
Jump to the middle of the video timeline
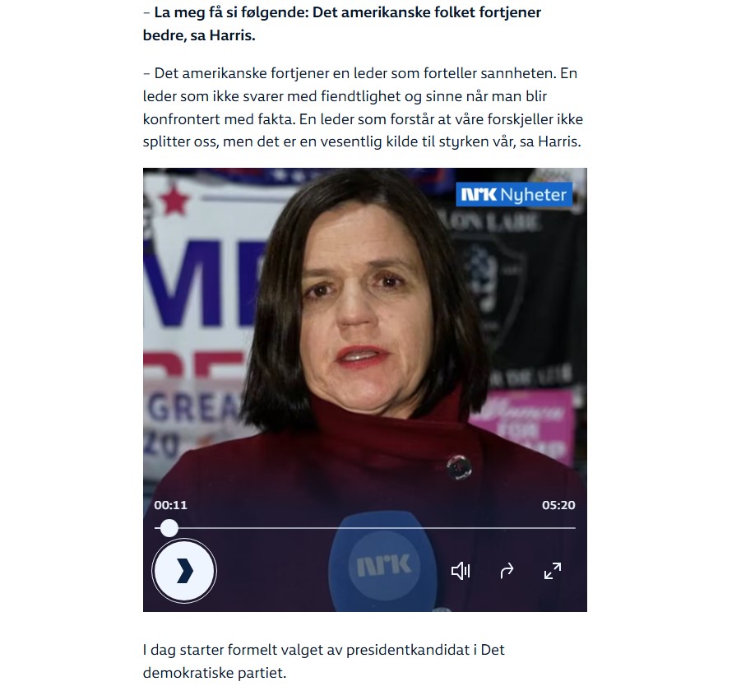(365, 528)
